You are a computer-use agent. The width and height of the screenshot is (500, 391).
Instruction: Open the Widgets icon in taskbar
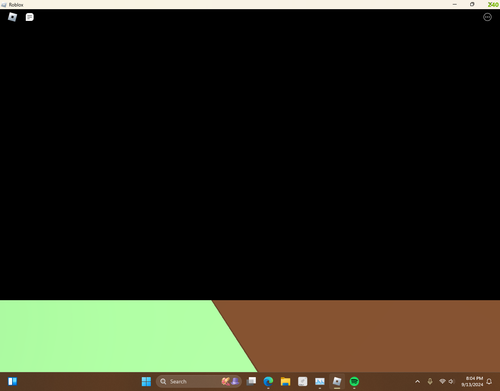pos(13,381)
